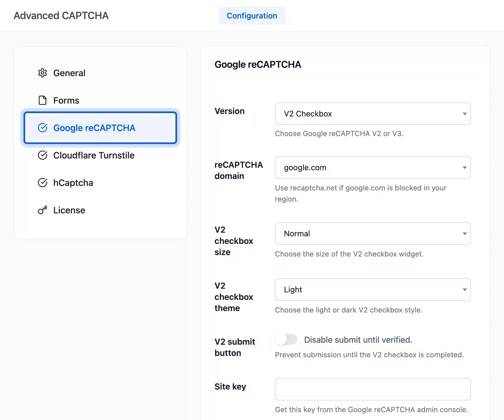Screen dimensions: 504x420
Task: Click the key icon beside License
Action: pos(43,210)
